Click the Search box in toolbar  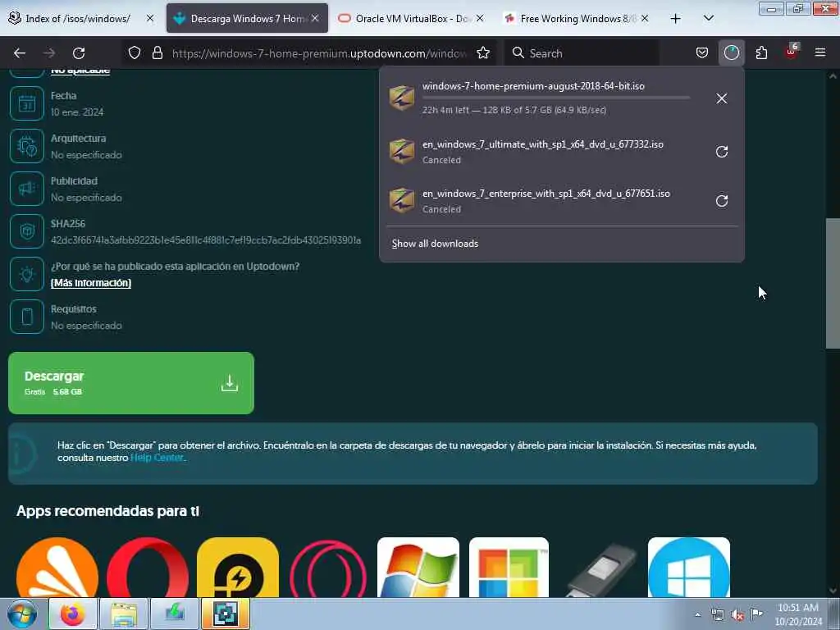tap(582, 53)
